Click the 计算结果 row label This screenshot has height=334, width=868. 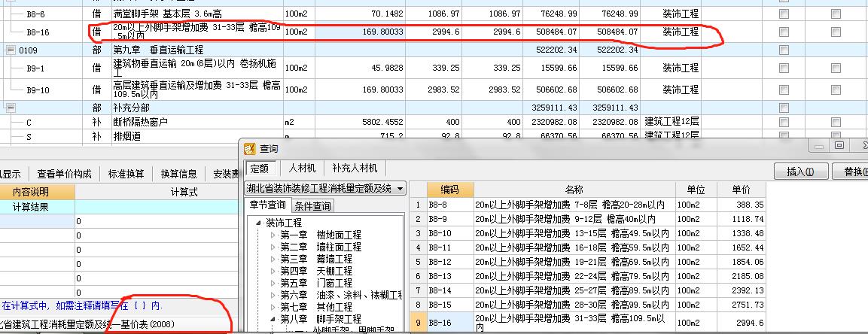coord(31,208)
